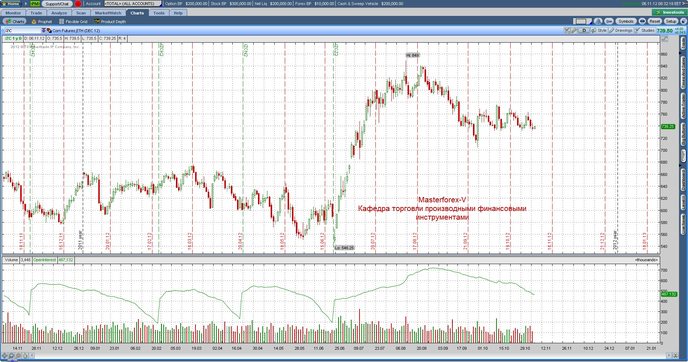Open the Product Depth sub-tab

110,22
